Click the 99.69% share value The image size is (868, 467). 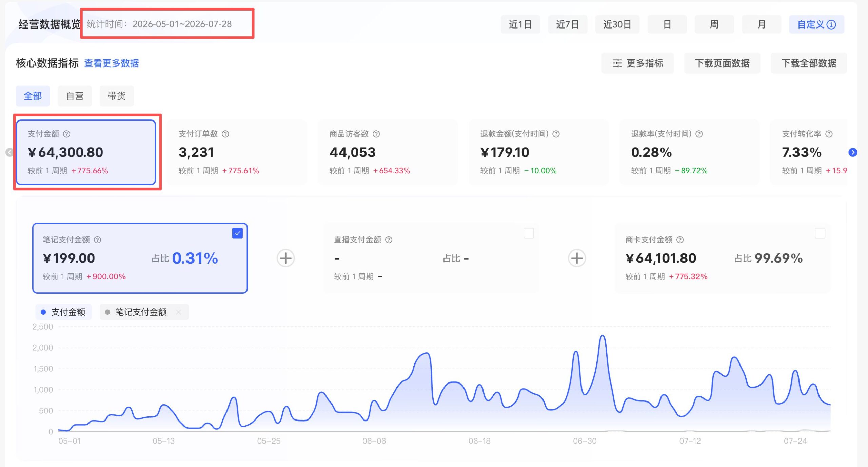tap(778, 258)
